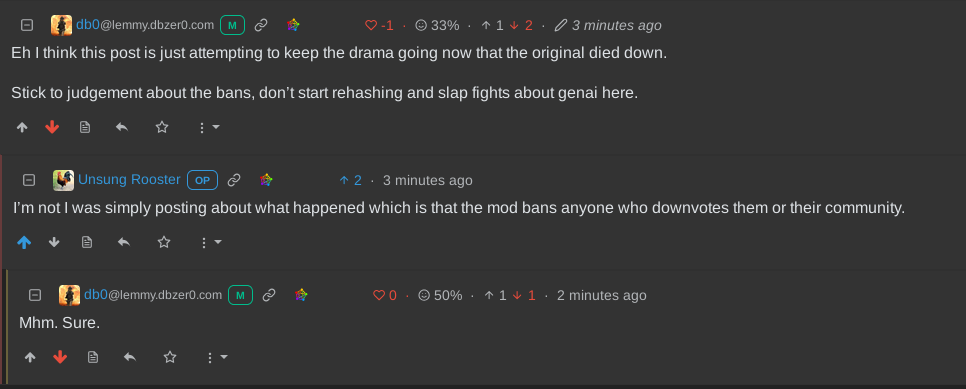The image size is (966, 389).
Task: Upvote db0's first comment about drama
Action: pyautogui.click(x=22, y=128)
